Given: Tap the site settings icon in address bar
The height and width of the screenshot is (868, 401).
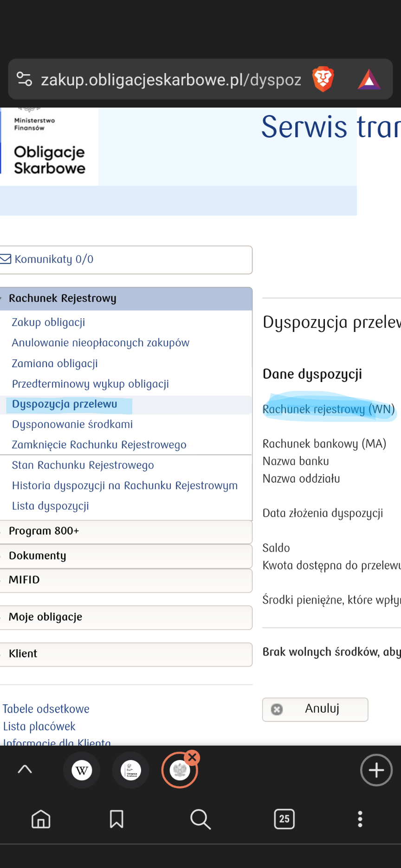Looking at the screenshot, I should (x=24, y=79).
